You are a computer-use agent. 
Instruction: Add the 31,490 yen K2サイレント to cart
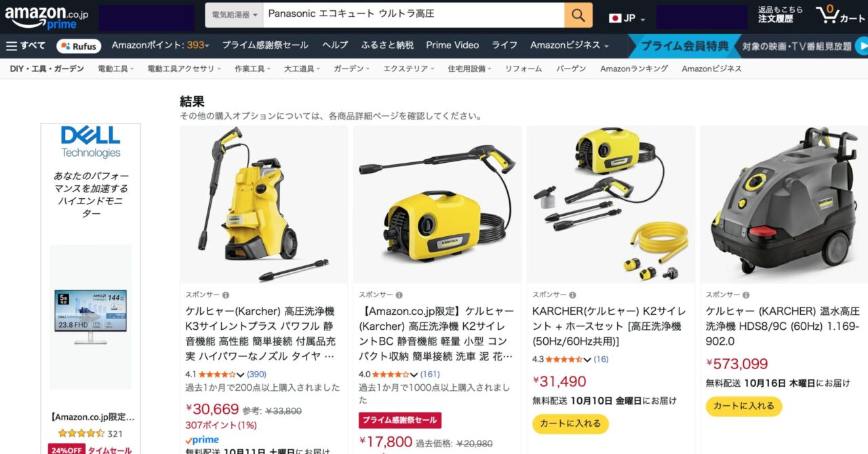pyautogui.click(x=571, y=423)
